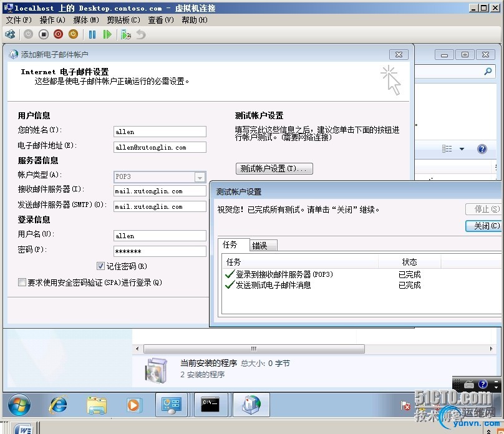Image resolution: width=504 pixels, height=434 pixels.
Task: Click the Action Center flag tray icon
Action: pos(405,405)
